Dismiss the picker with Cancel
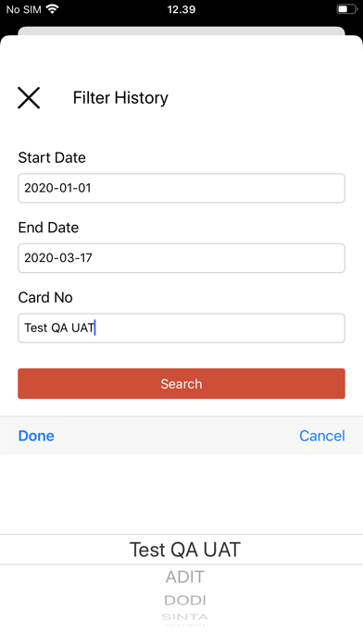Viewport: 363px width, 644px height. coord(322,436)
